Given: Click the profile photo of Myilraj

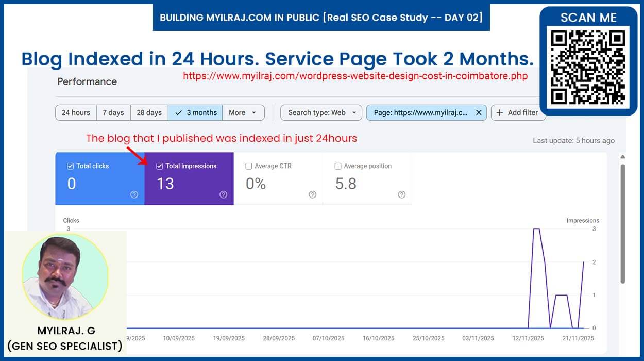Looking at the screenshot, I should pyautogui.click(x=66, y=277).
